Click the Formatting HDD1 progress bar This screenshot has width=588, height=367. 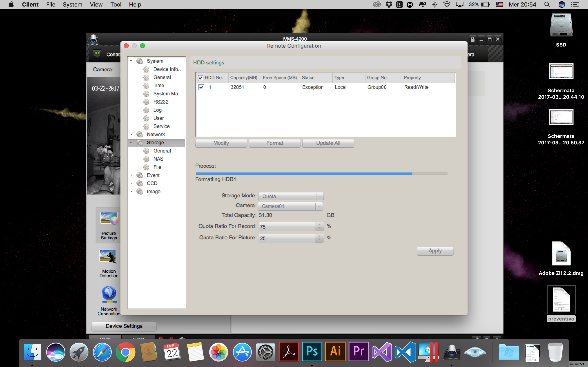pyautogui.click(x=321, y=174)
